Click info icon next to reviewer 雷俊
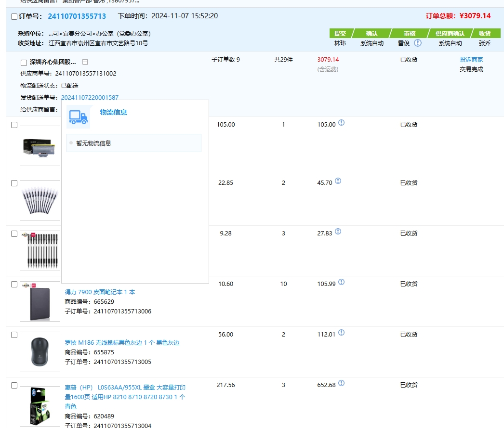The image size is (504, 428). [418, 43]
